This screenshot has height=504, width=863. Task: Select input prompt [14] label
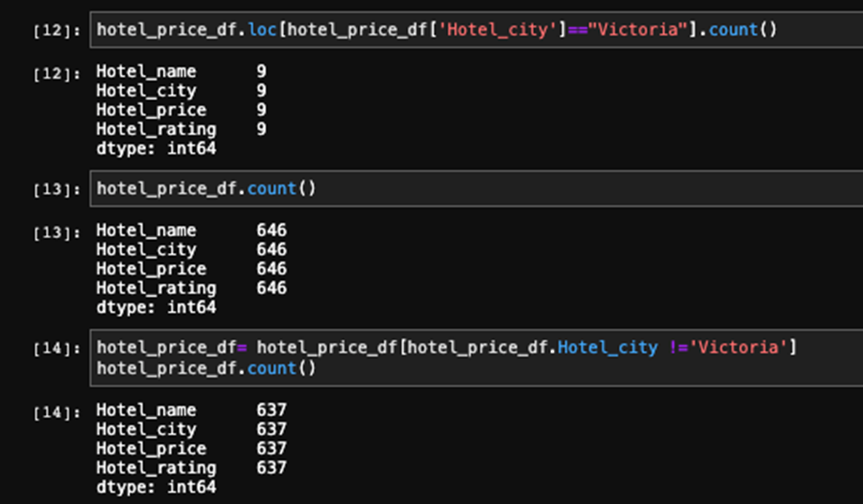(x=56, y=348)
